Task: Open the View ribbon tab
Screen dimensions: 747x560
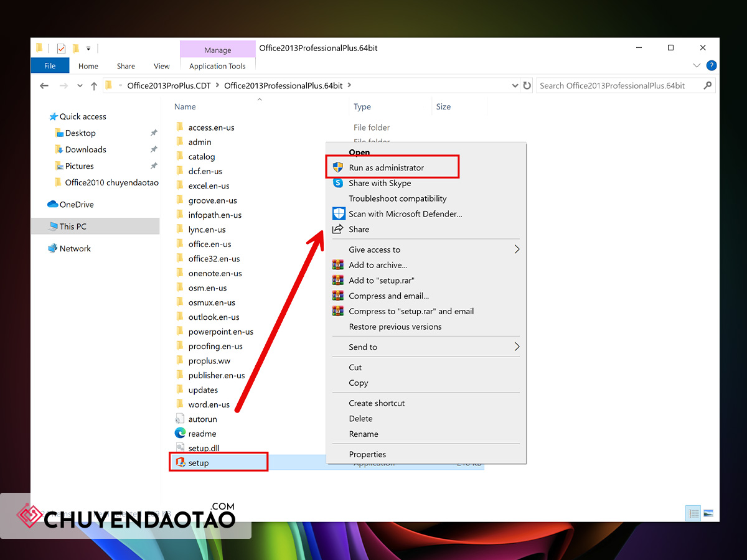Action: (162, 66)
